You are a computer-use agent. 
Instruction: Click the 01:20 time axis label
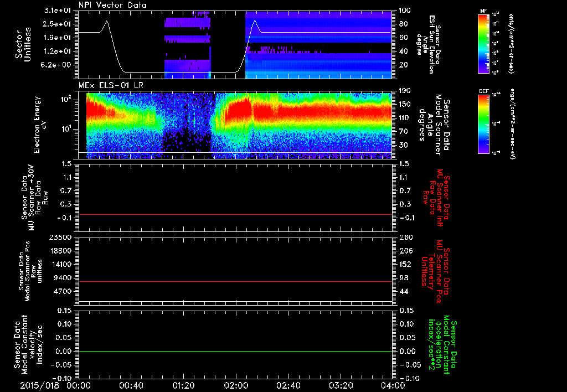[x=183, y=385]
